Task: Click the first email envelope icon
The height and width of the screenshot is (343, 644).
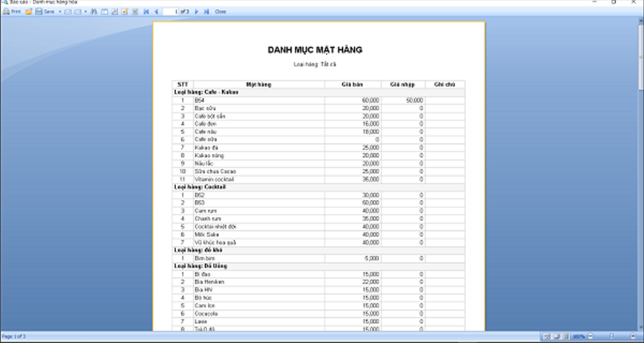Action: click(68, 12)
